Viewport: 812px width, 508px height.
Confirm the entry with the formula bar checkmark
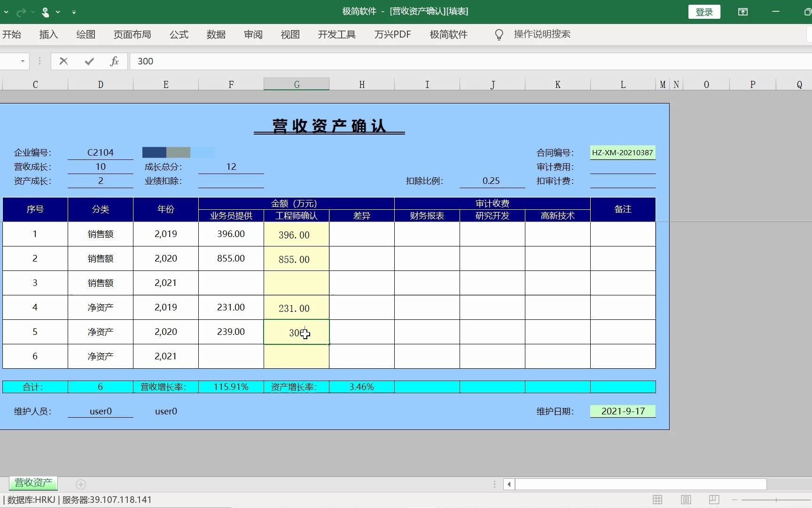(89, 61)
